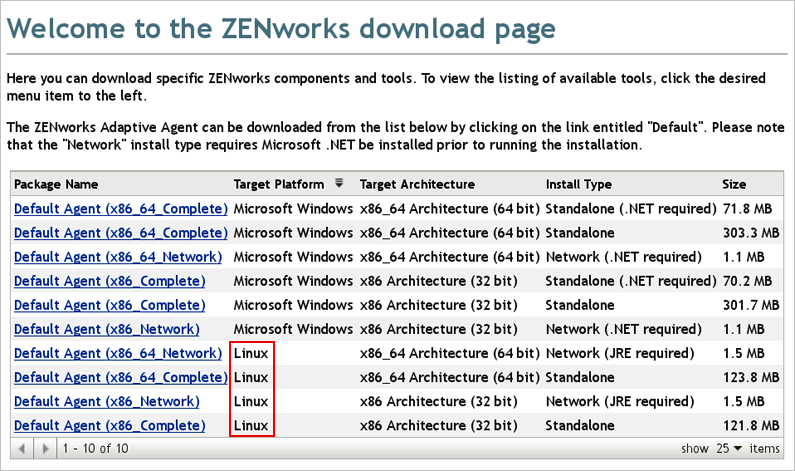795x471 pixels.
Task: Click the Linux platform cell in the 121.8 MB row
Action: click(251, 425)
